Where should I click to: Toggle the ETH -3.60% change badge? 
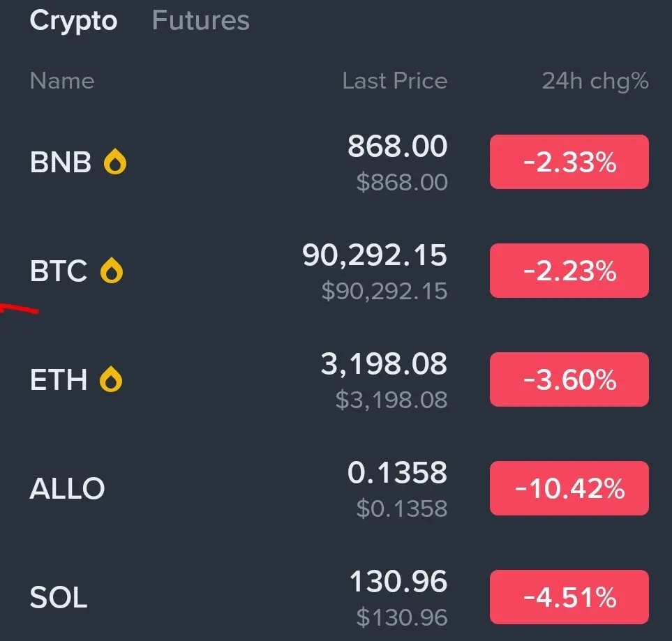tap(569, 380)
